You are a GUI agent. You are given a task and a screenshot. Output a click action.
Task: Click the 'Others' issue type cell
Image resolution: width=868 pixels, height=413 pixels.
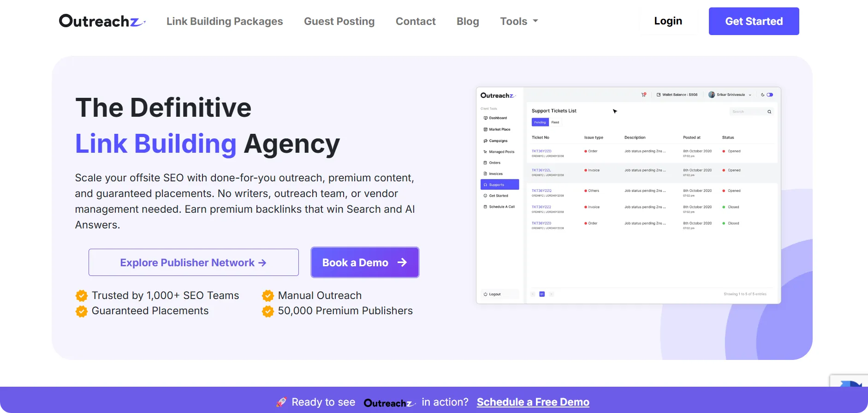pyautogui.click(x=592, y=191)
